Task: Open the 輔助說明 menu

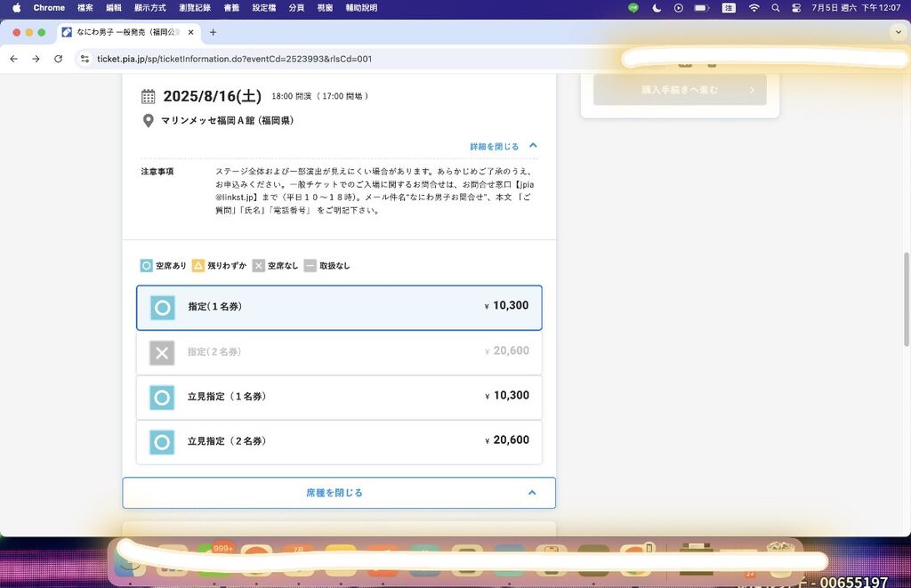Action: (x=361, y=7)
